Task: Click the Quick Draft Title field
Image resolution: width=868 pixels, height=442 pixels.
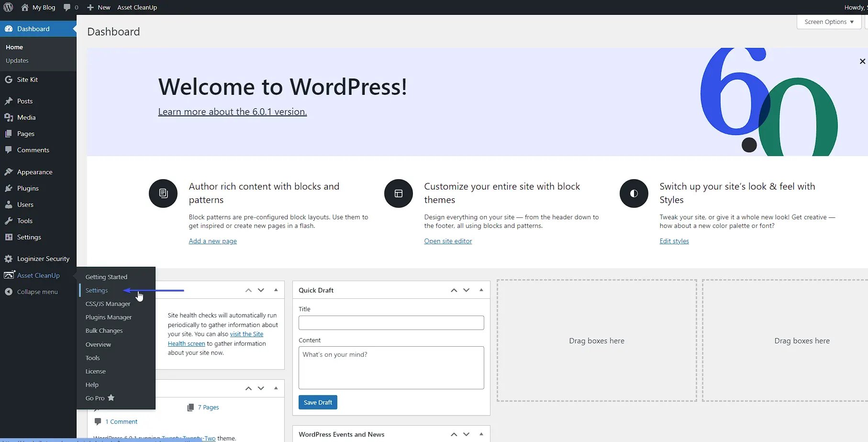Action: pyautogui.click(x=391, y=323)
